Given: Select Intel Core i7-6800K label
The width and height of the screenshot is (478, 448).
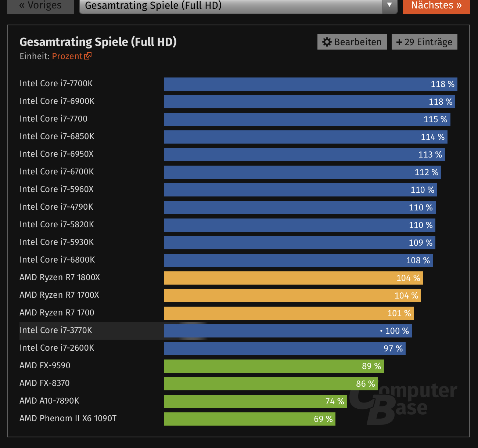Looking at the screenshot, I should point(57,260).
